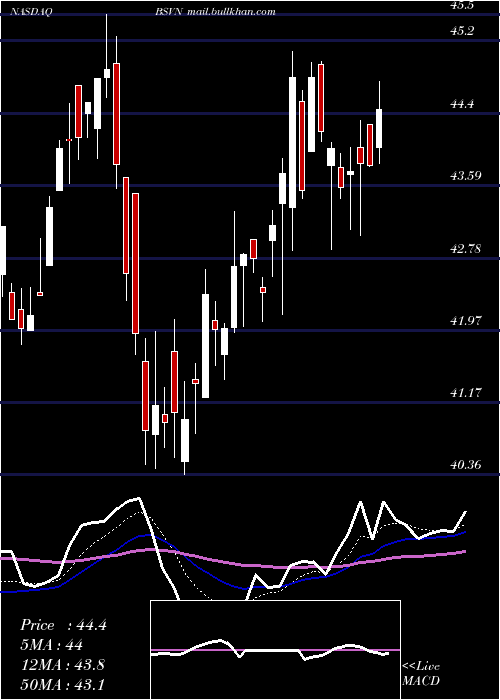Viewport: 500px width, 700px height.
Task: Click the MACD inset chart panel
Action: pyautogui.click(x=275, y=650)
